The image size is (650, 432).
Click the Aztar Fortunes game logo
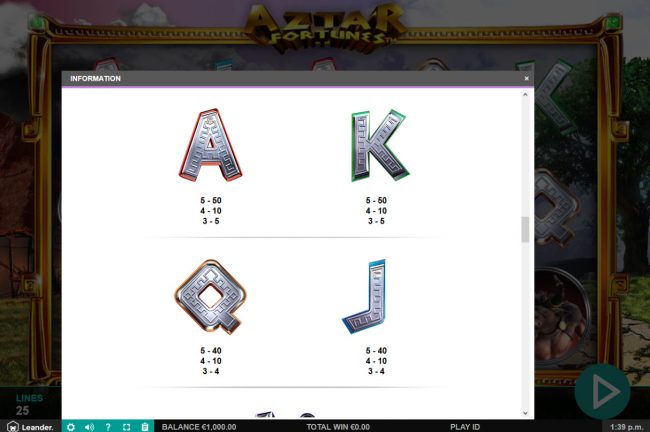coord(325,26)
